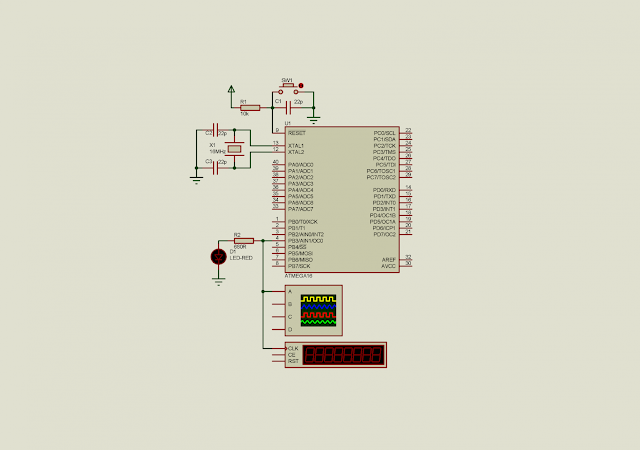Click the PD0/RXD pin label
This screenshot has height=450, width=640.
pos(384,190)
